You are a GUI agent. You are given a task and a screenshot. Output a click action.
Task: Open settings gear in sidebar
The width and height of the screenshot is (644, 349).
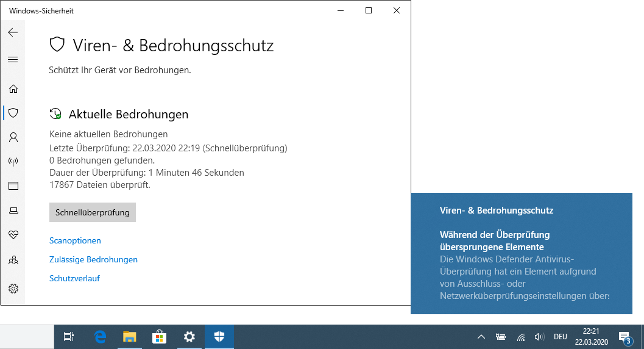point(13,289)
